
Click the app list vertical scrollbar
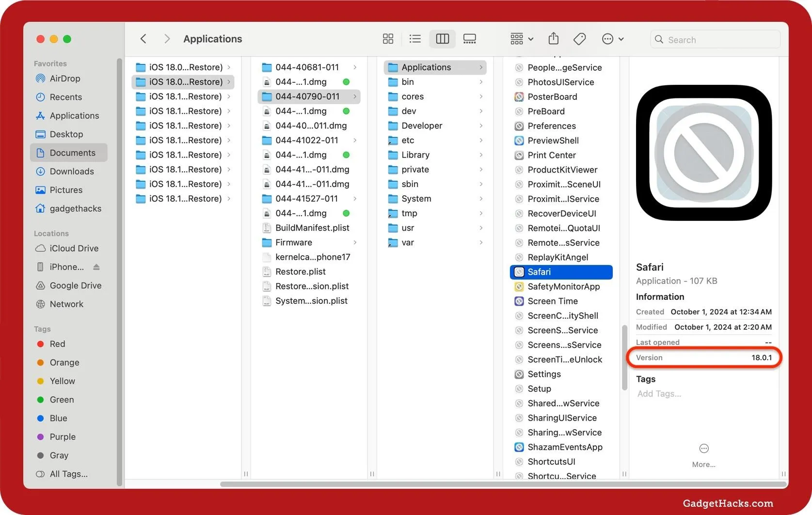tap(624, 357)
